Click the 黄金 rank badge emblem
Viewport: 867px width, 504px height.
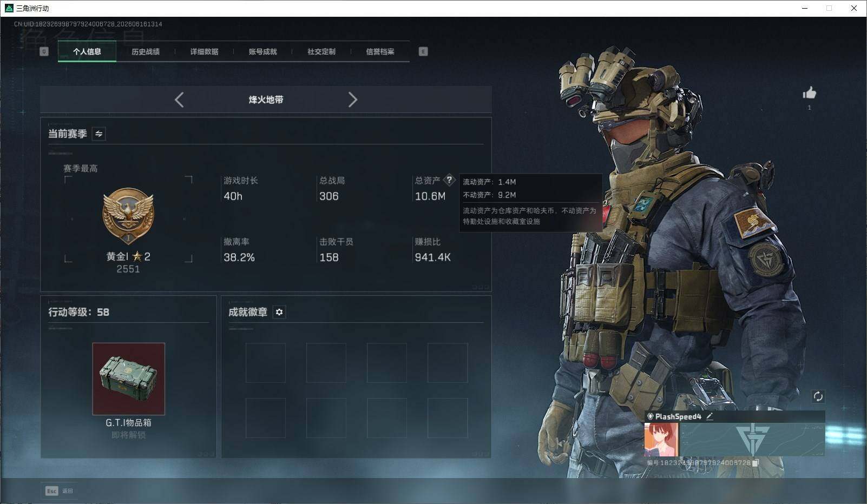128,216
